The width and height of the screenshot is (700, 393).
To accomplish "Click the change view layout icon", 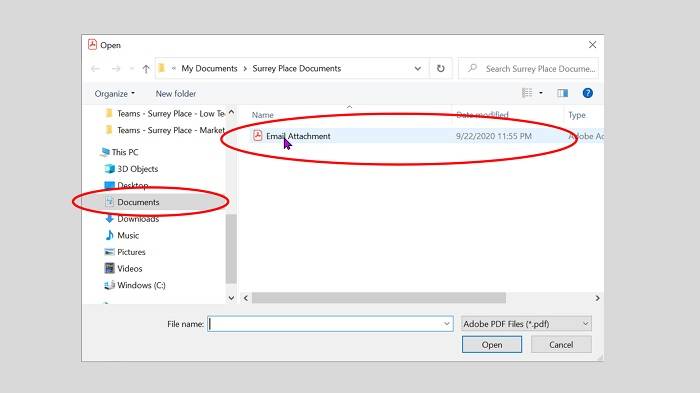I will point(527,93).
